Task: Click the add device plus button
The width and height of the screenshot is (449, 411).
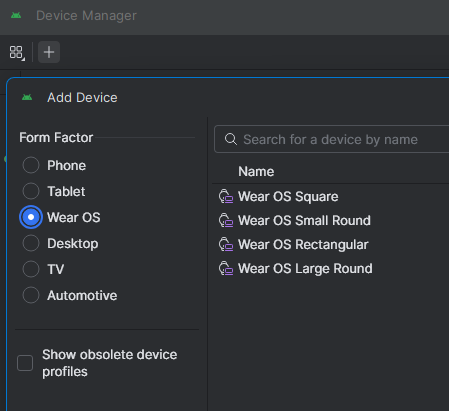Action: click(49, 52)
